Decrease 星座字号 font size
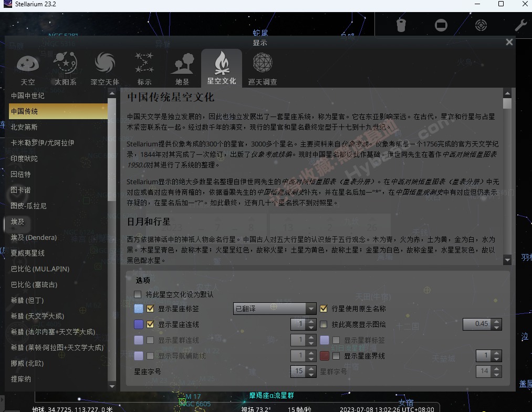Viewport: 532px width, 412px height. [311, 375]
